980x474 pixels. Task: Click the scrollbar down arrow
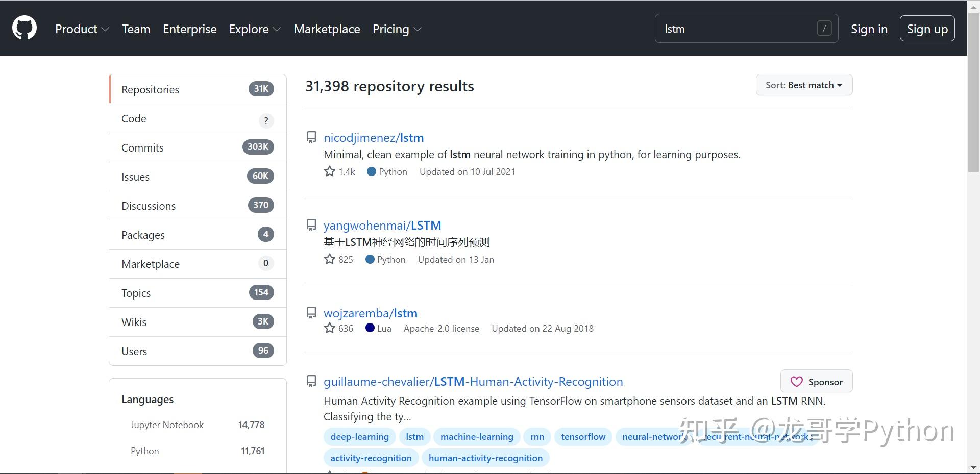click(x=974, y=467)
